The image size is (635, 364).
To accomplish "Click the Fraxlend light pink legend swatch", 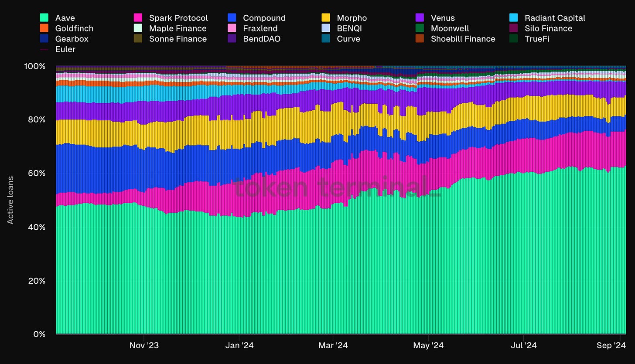I will point(232,28).
